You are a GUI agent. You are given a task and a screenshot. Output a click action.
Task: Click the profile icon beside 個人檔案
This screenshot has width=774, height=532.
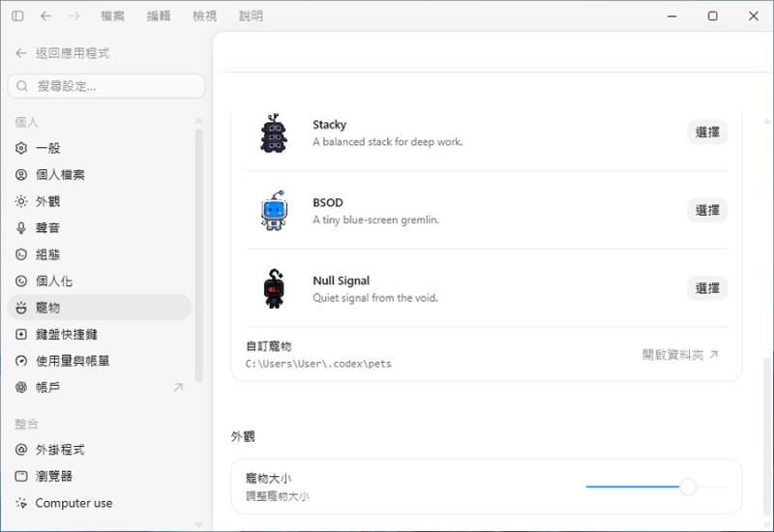tap(21, 175)
